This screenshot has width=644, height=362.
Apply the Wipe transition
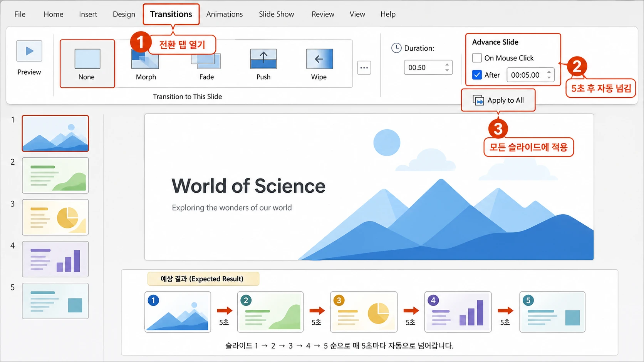(x=319, y=65)
